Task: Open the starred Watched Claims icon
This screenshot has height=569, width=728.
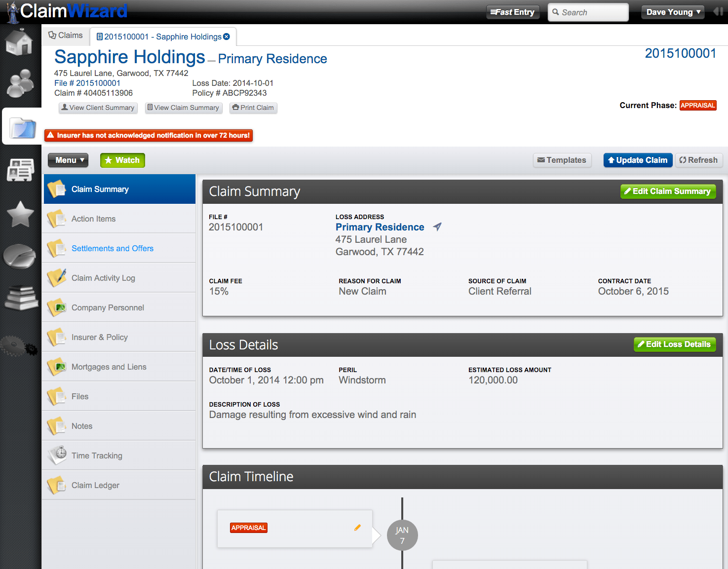Action: tap(20, 213)
